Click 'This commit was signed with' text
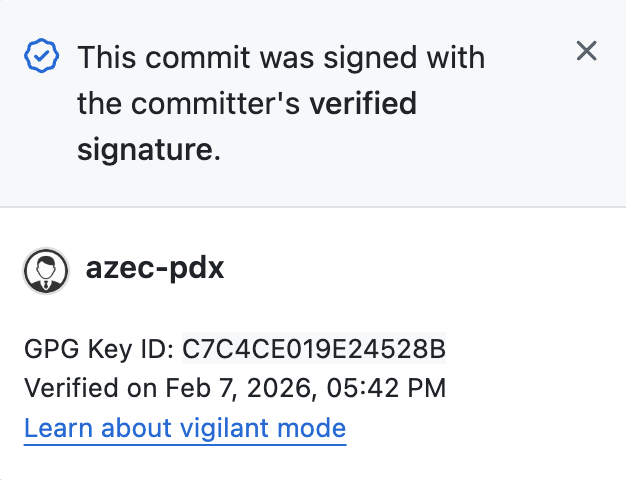 click(281, 56)
